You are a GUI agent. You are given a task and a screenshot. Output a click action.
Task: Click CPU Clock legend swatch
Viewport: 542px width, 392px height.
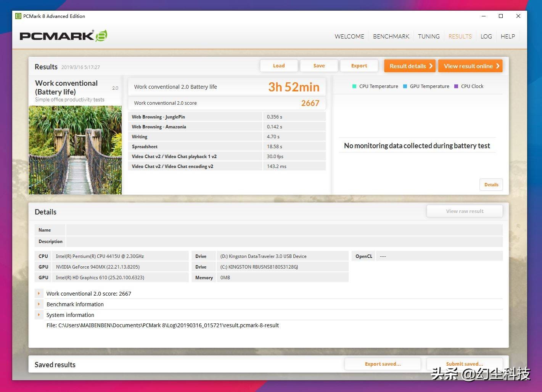coord(456,86)
